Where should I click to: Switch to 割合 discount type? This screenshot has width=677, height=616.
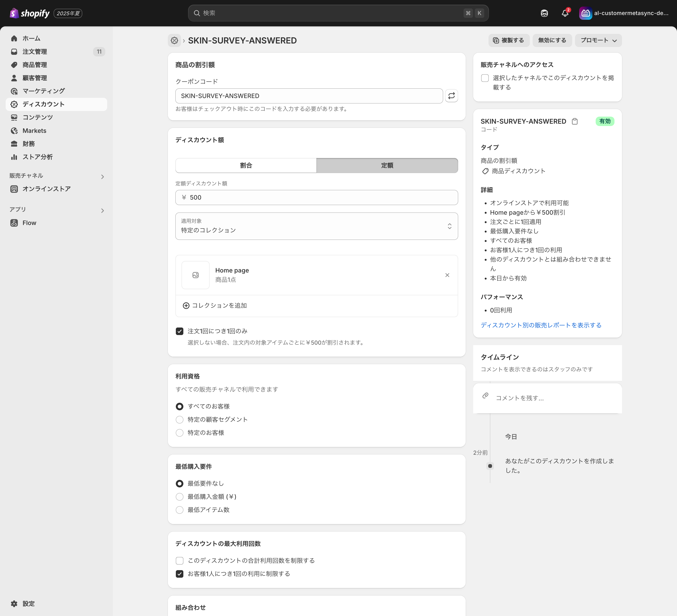coord(246,165)
